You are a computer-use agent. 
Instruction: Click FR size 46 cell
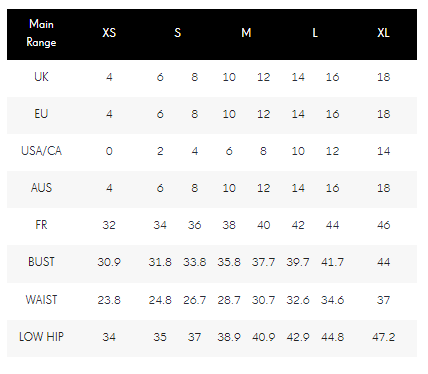tap(383, 225)
